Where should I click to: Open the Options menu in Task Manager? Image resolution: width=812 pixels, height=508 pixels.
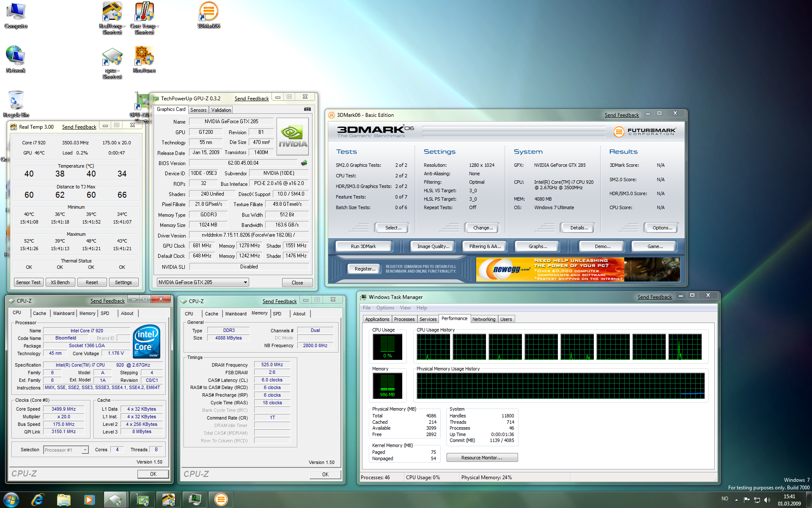pyautogui.click(x=385, y=308)
